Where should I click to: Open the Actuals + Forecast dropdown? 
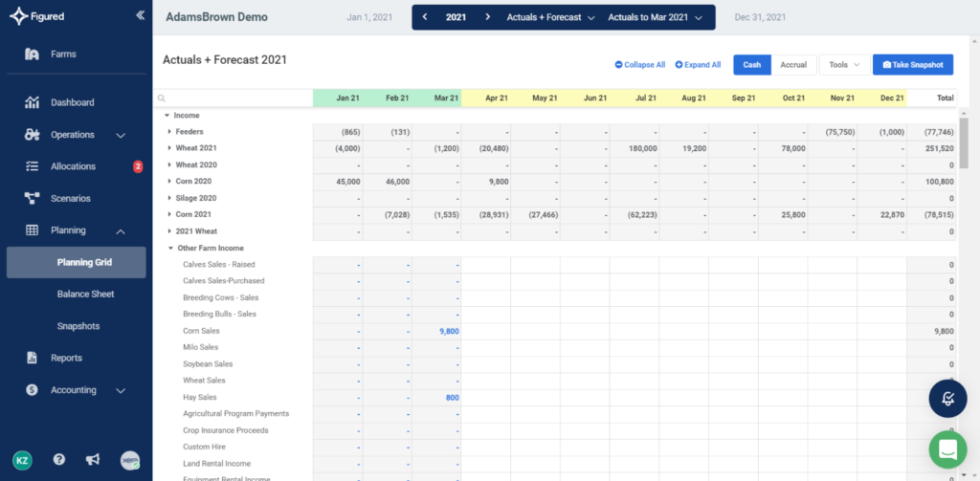click(x=550, y=17)
